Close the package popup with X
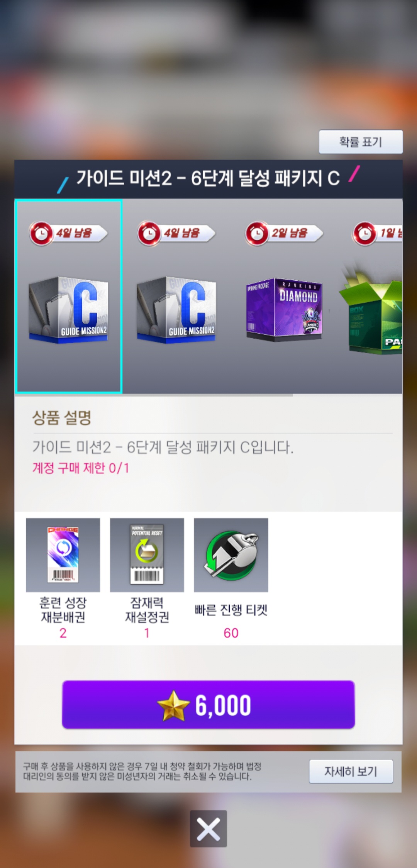 click(x=208, y=829)
